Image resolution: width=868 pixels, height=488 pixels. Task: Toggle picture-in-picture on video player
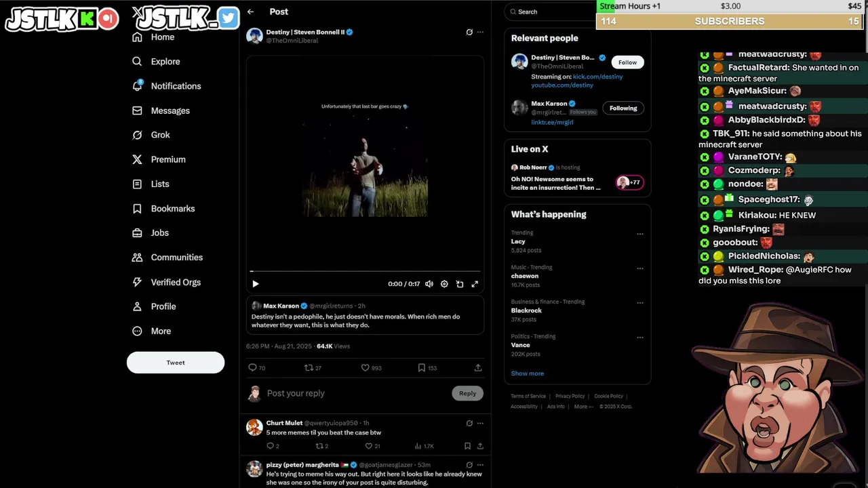[460, 284]
